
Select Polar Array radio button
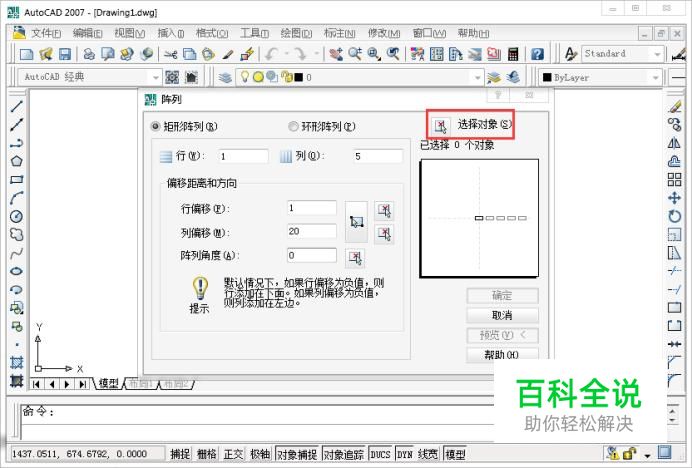click(293, 127)
